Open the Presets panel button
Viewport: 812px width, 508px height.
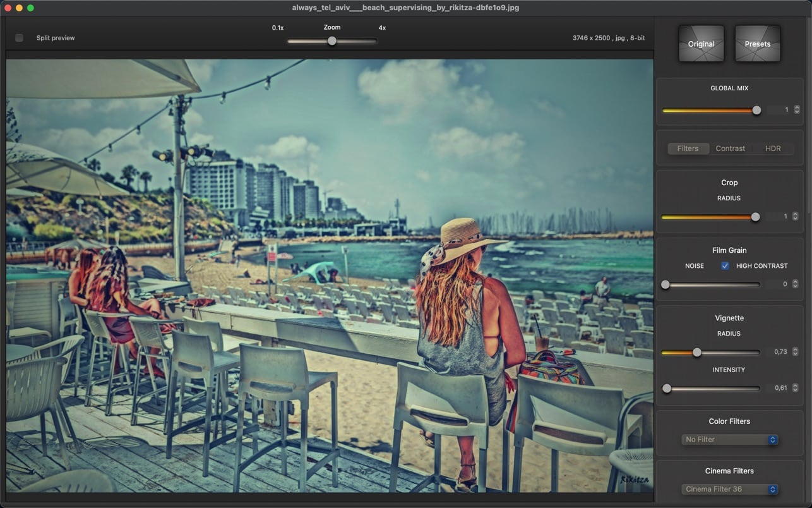pyautogui.click(x=757, y=44)
